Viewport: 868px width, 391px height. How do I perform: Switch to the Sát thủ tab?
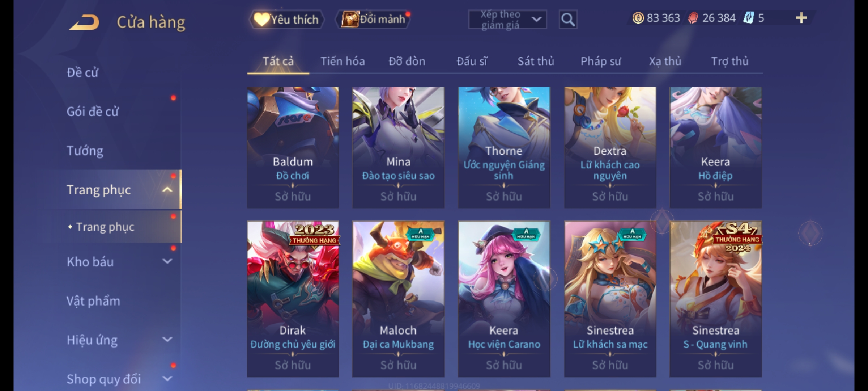536,61
